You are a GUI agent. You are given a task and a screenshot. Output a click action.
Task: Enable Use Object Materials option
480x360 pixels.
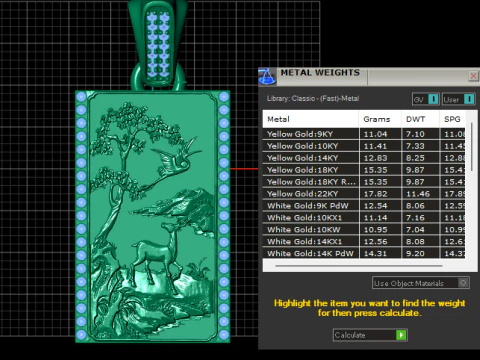[x=421, y=283]
